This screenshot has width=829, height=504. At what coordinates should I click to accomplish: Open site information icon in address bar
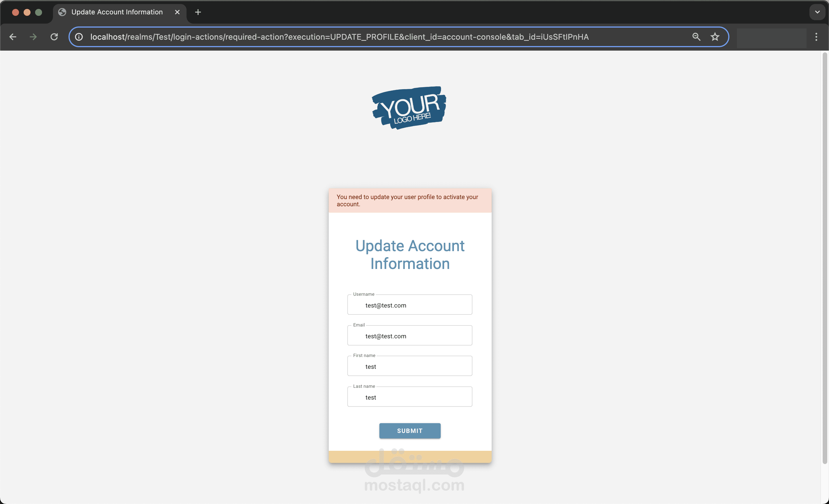tap(79, 37)
